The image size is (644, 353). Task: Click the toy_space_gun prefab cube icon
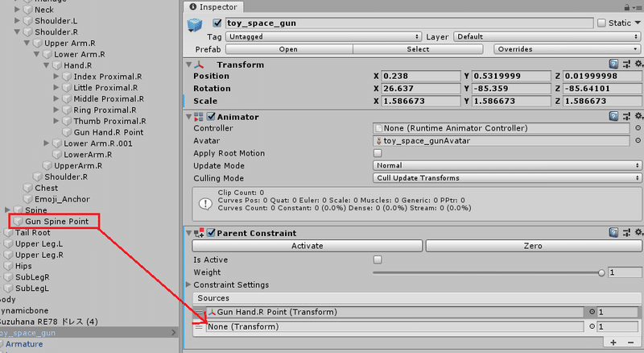pyautogui.click(x=195, y=25)
